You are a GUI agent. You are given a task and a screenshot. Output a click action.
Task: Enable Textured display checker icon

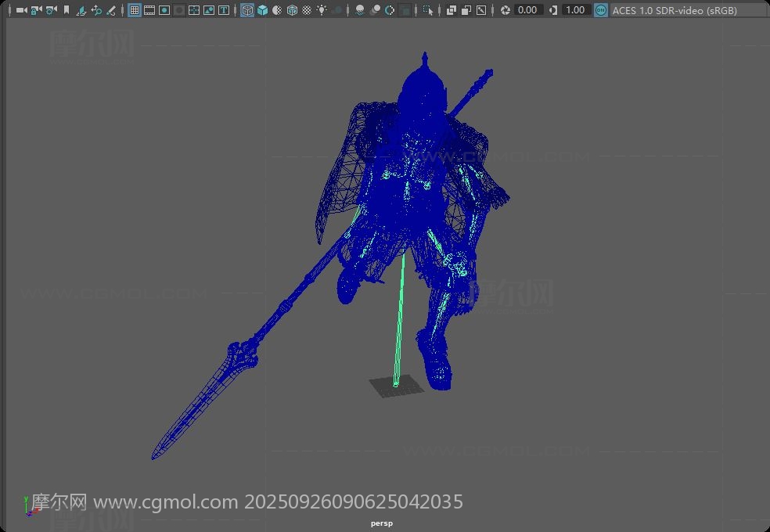click(x=307, y=10)
